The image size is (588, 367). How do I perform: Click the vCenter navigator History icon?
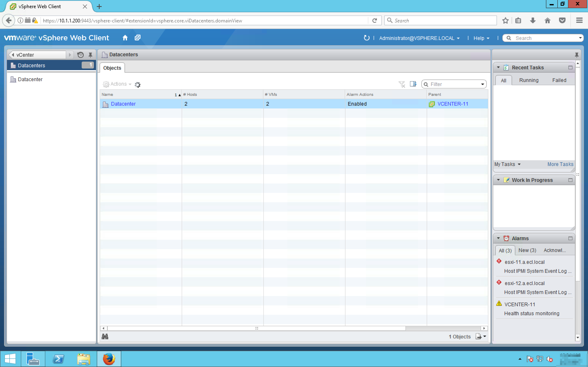80,55
